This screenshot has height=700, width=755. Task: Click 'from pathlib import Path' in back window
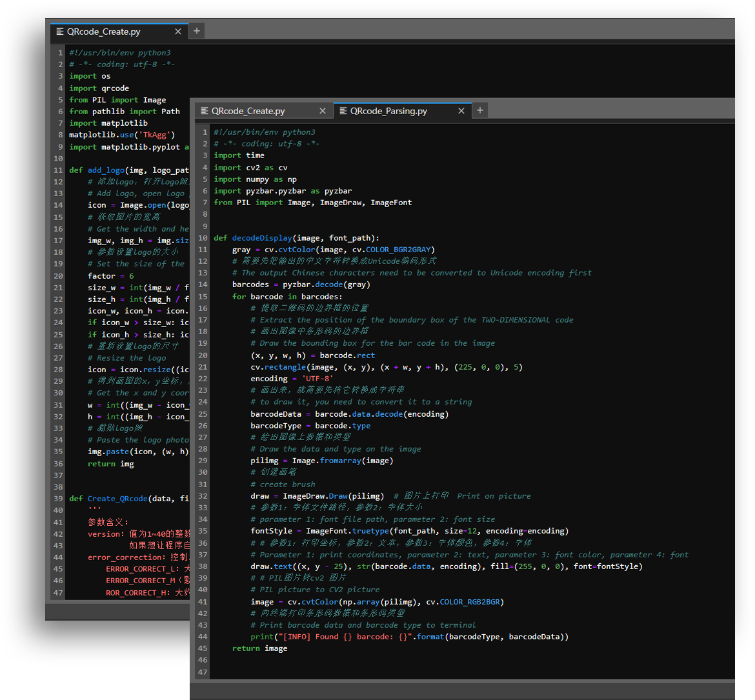(x=125, y=111)
